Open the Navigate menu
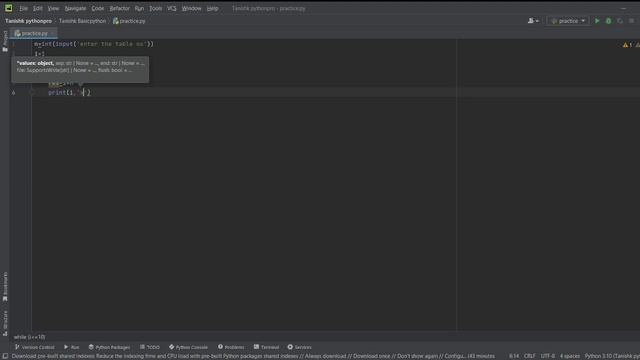640x360 pixels. [x=76, y=9]
